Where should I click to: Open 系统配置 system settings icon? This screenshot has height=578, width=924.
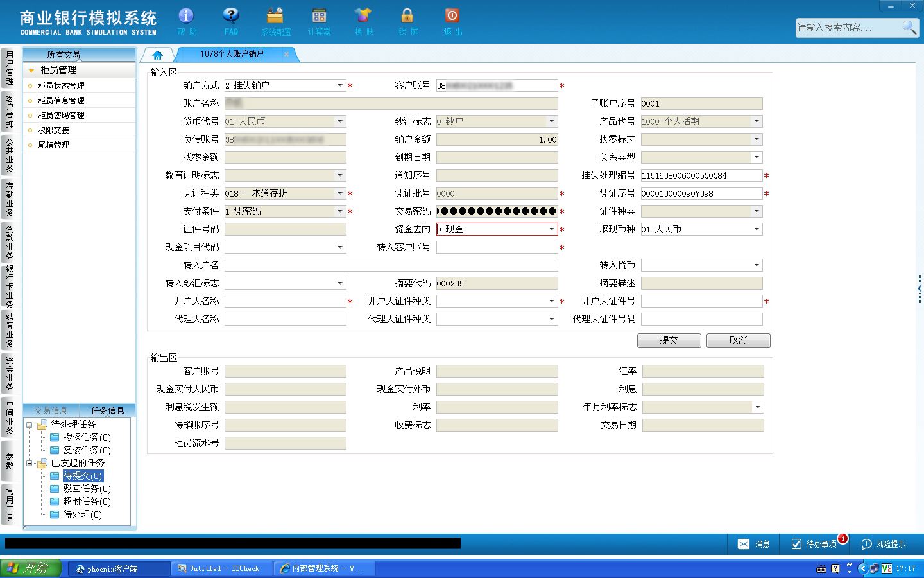point(275,21)
